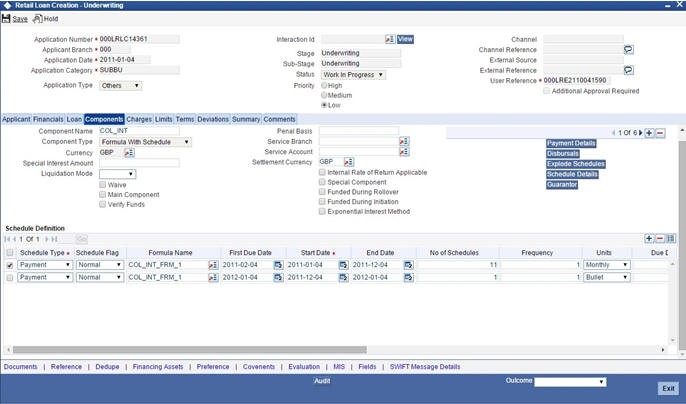Add a new component with plus icon

[649, 133]
